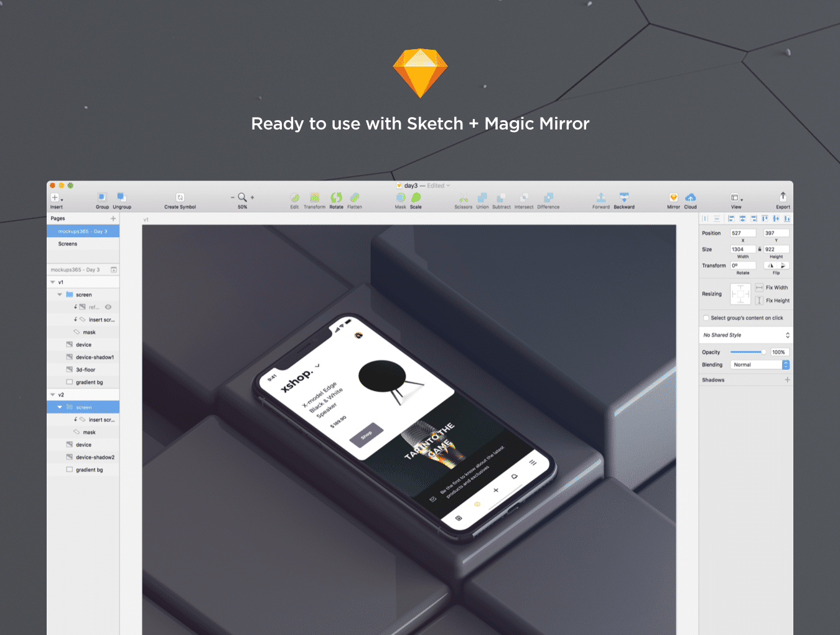The image size is (840, 635).
Task: Select the Rotate tool
Action: click(336, 197)
